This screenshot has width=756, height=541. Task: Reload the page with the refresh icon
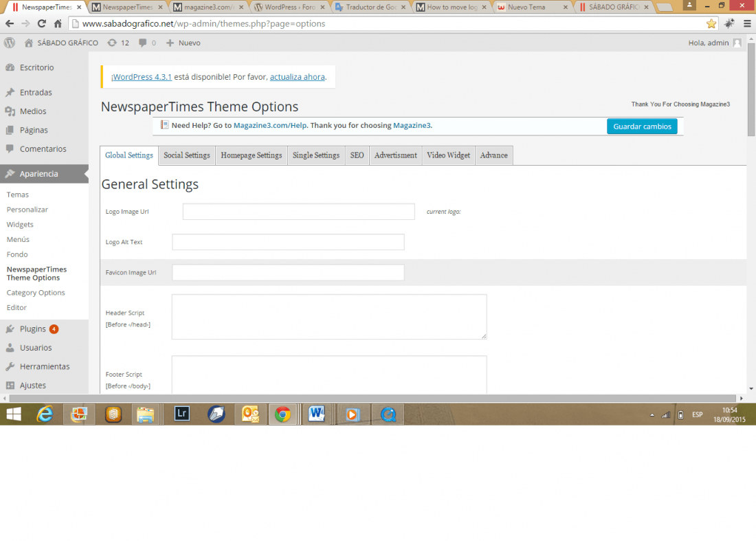click(41, 23)
